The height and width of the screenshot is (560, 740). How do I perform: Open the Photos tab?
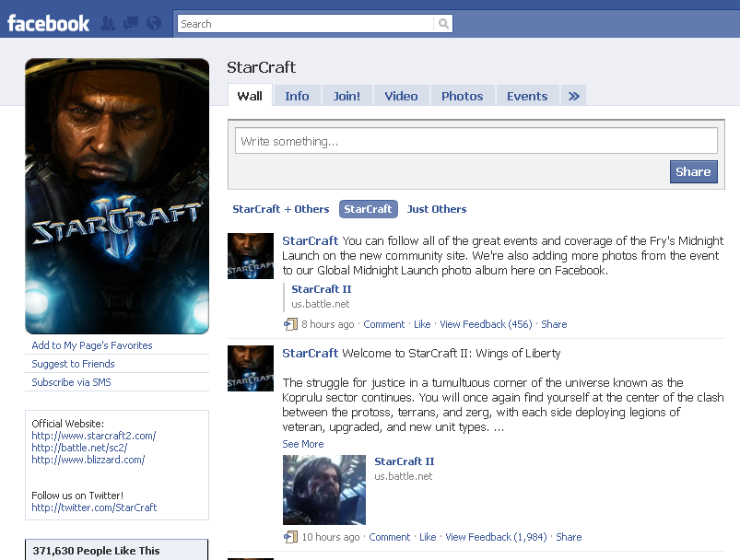[x=463, y=96]
